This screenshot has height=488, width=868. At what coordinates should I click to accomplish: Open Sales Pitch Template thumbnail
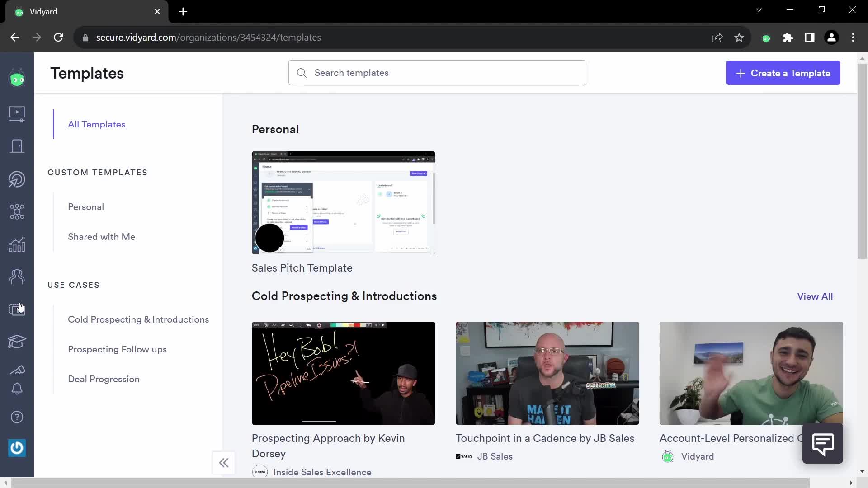pyautogui.click(x=344, y=203)
